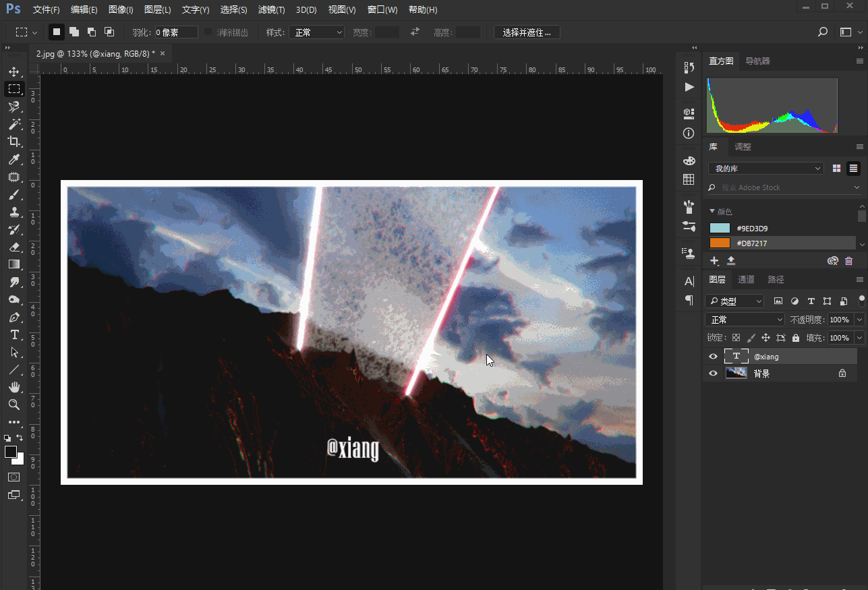Open the 我的库 library dropdown

pos(766,169)
